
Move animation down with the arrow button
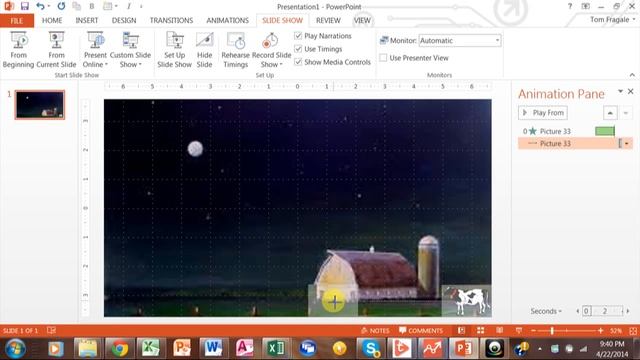click(x=626, y=113)
